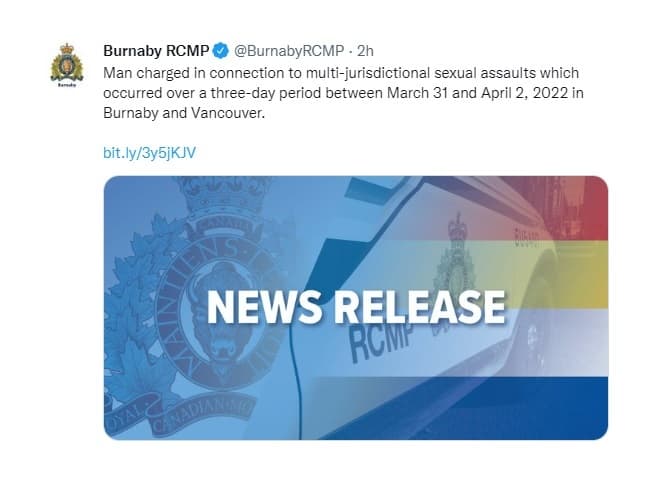Click the crown atop the large crest
Screen dimensions: 655x496
coord(212,193)
